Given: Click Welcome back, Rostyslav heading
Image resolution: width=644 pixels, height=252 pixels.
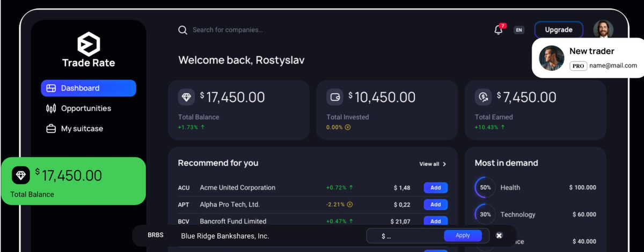Looking at the screenshot, I should click(241, 60).
